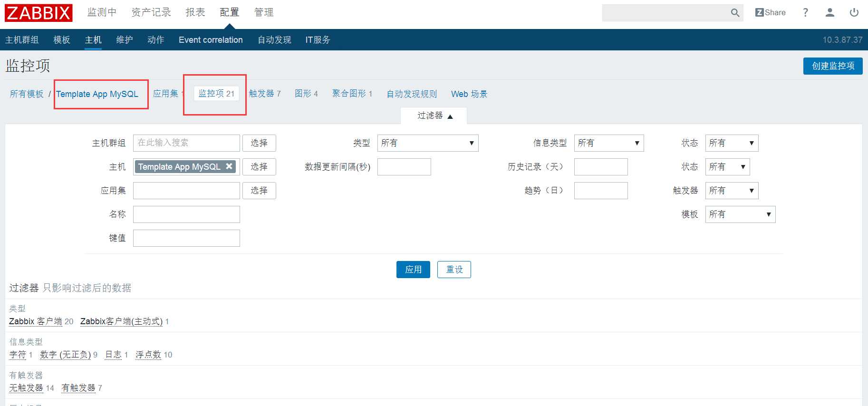Switch to the 应用集 tab

point(166,94)
